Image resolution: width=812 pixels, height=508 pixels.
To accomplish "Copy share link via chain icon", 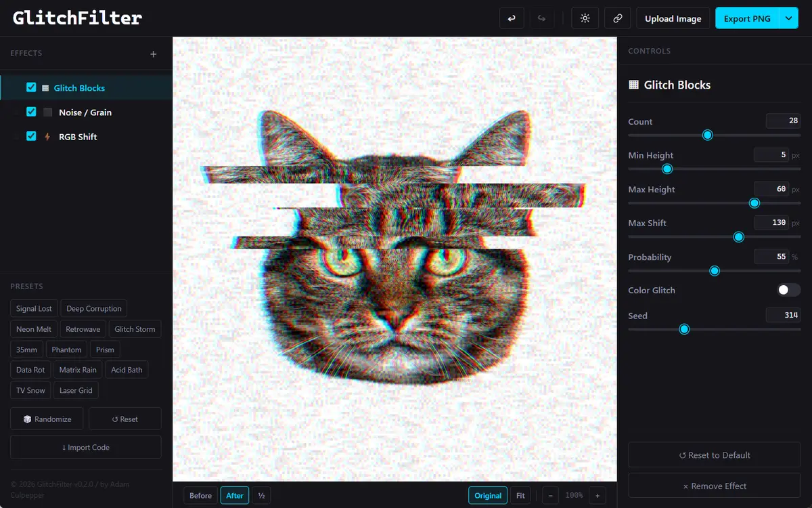I will point(617,18).
